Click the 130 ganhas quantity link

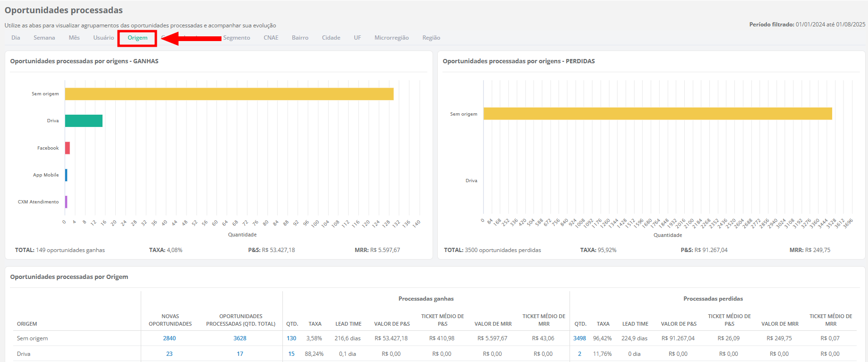pyautogui.click(x=291, y=338)
